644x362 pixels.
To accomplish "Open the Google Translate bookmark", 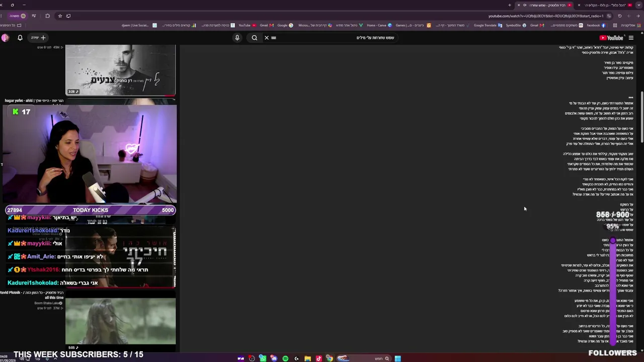I will [x=488, y=25].
